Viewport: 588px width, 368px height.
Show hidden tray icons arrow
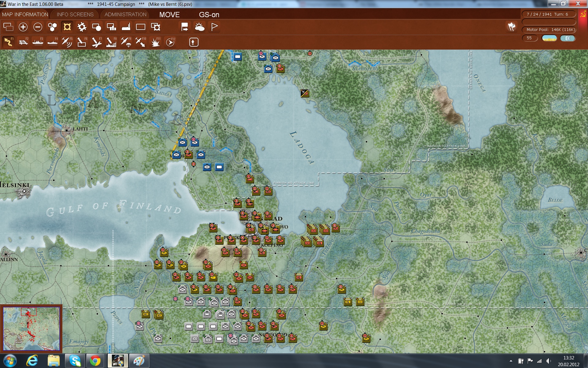tap(511, 361)
